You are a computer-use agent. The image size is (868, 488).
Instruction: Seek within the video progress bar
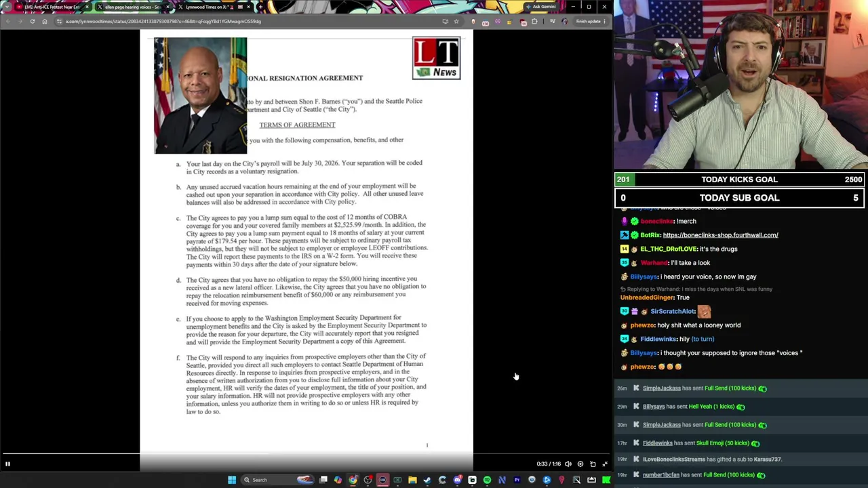(307, 455)
